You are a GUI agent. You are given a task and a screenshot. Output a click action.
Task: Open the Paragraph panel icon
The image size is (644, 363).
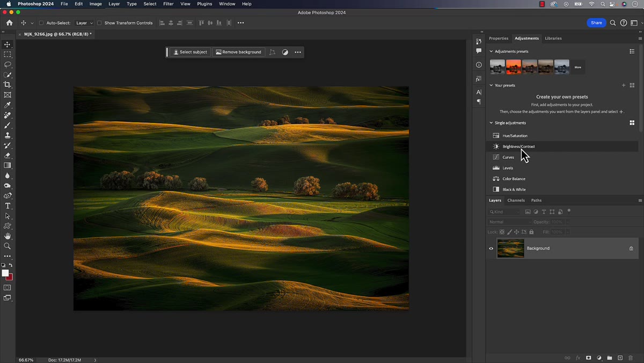(x=479, y=101)
